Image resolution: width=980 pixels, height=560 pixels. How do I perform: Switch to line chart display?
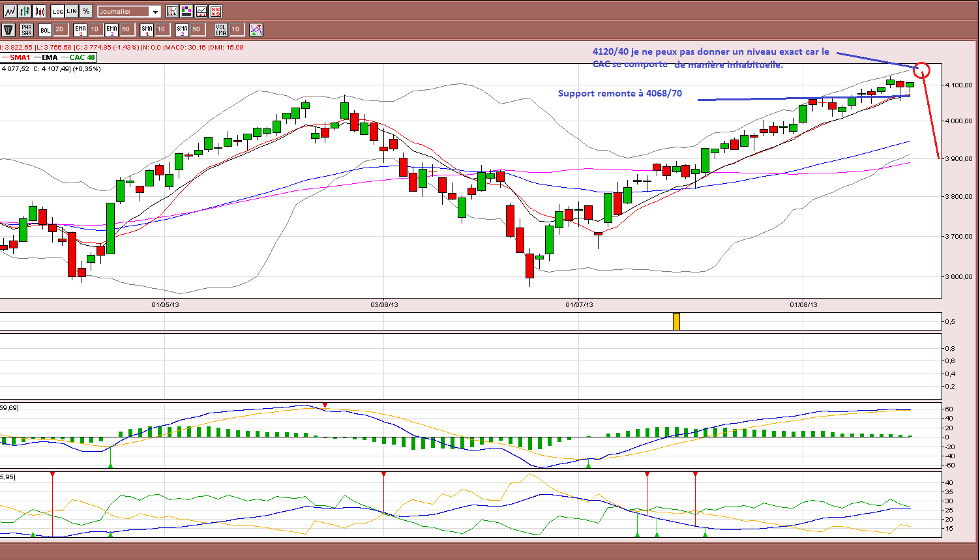(10, 11)
